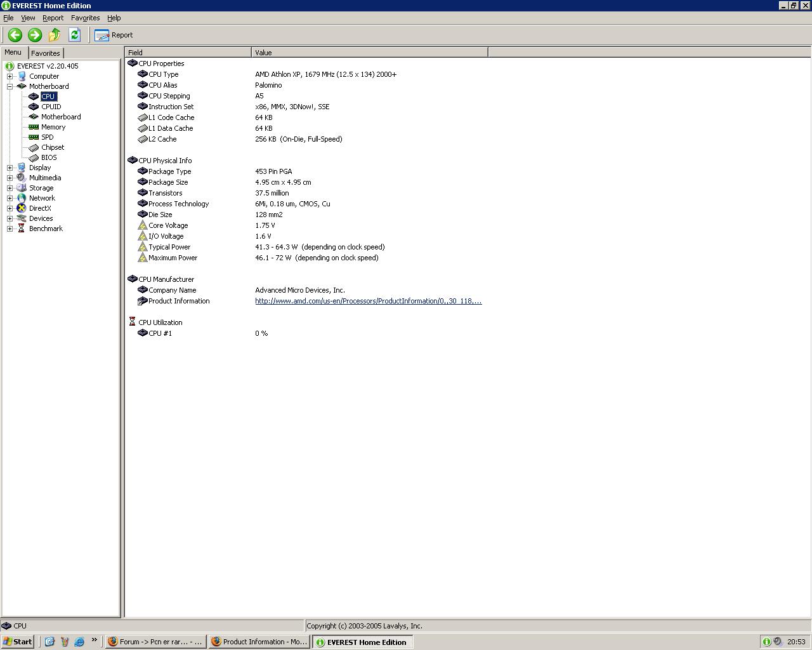The image size is (812, 650).
Task: Click the Up one level toolbar icon
Action: tap(55, 35)
